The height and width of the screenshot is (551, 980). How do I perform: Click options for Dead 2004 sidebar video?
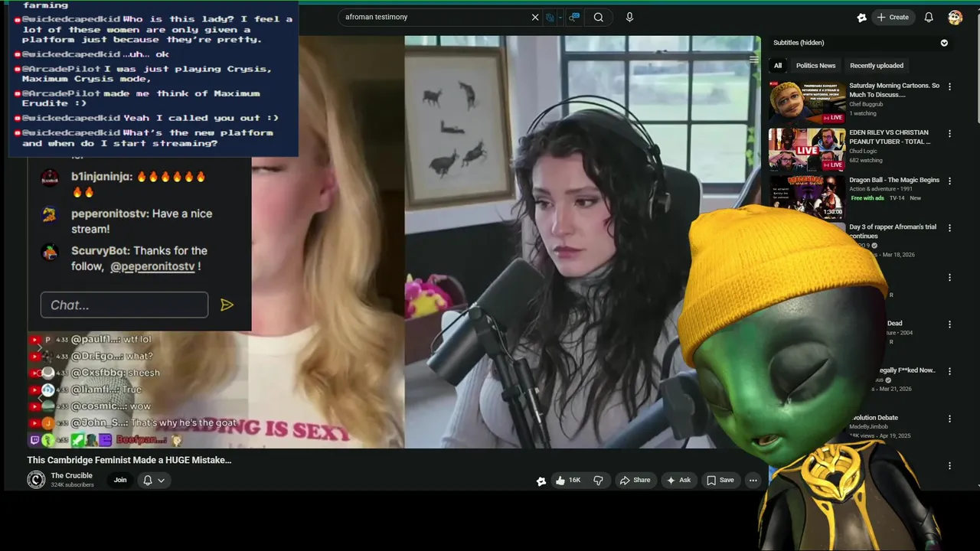pyautogui.click(x=949, y=324)
